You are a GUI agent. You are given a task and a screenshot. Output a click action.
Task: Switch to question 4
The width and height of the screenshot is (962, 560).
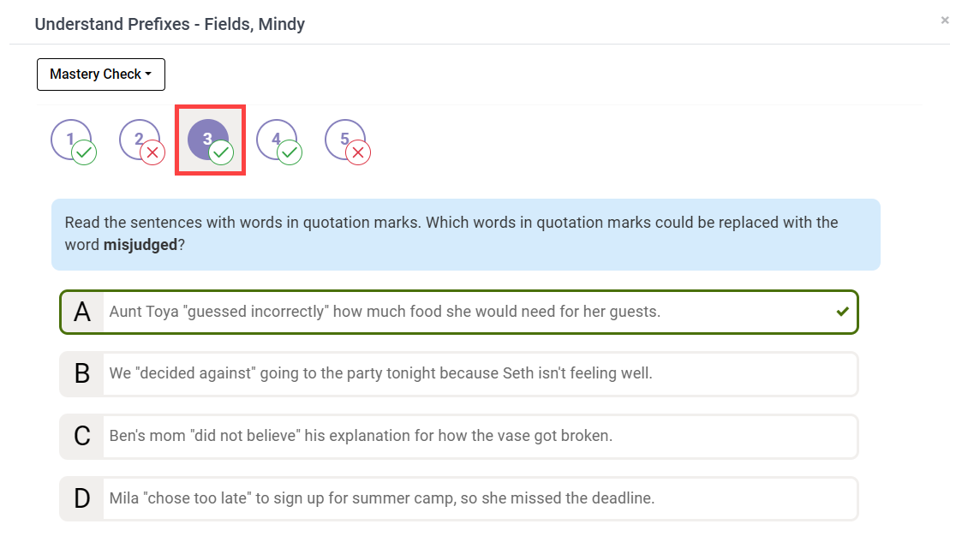point(278,139)
